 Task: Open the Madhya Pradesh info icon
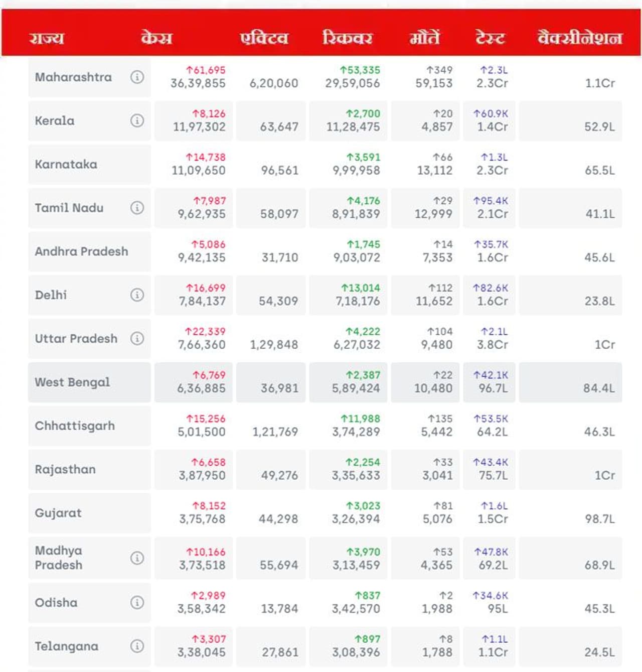tap(137, 558)
